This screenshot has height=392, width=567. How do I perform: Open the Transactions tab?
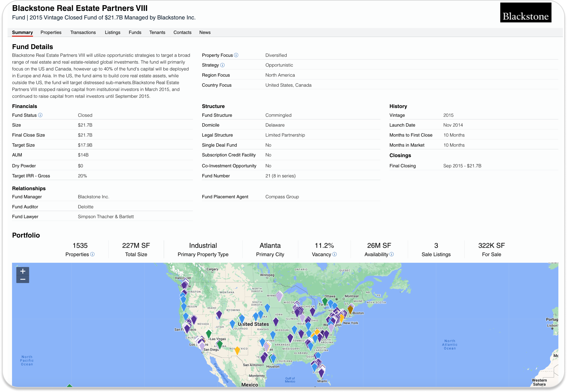(x=83, y=32)
